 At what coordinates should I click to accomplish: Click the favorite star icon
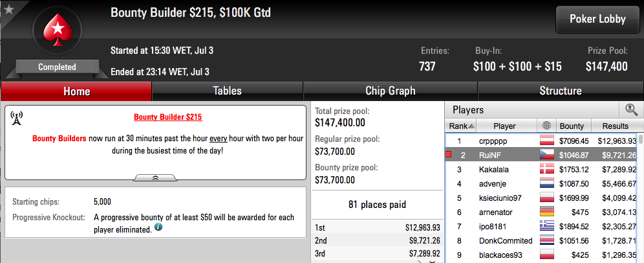pos(8,9)
